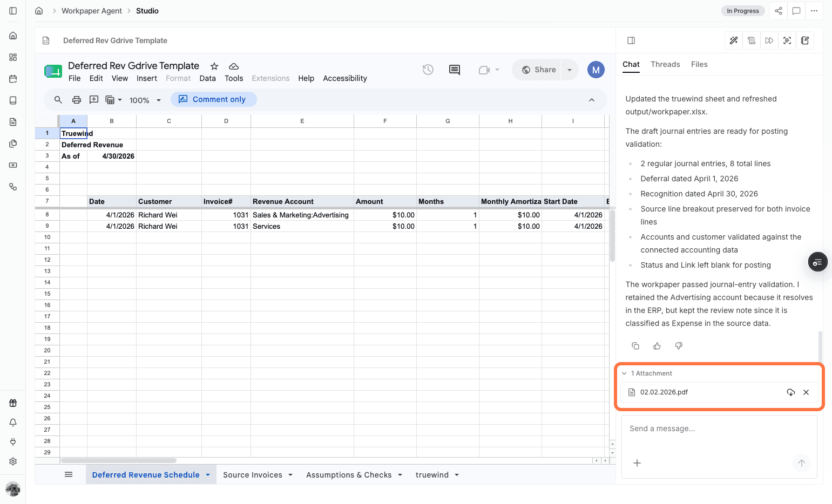Select the 4/30/2026 As of date cell

pos(111,156)
